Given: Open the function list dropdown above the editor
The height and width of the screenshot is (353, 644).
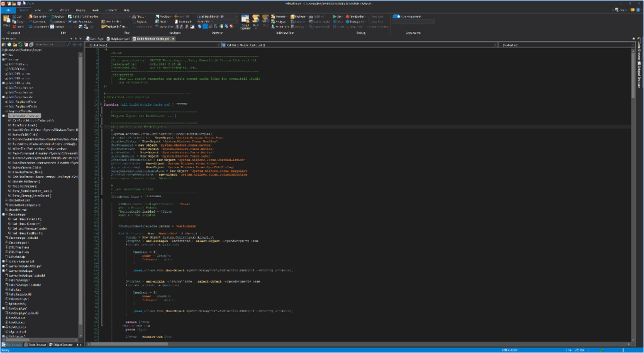Looking at the screenshot, I should (x=358, y=45).
